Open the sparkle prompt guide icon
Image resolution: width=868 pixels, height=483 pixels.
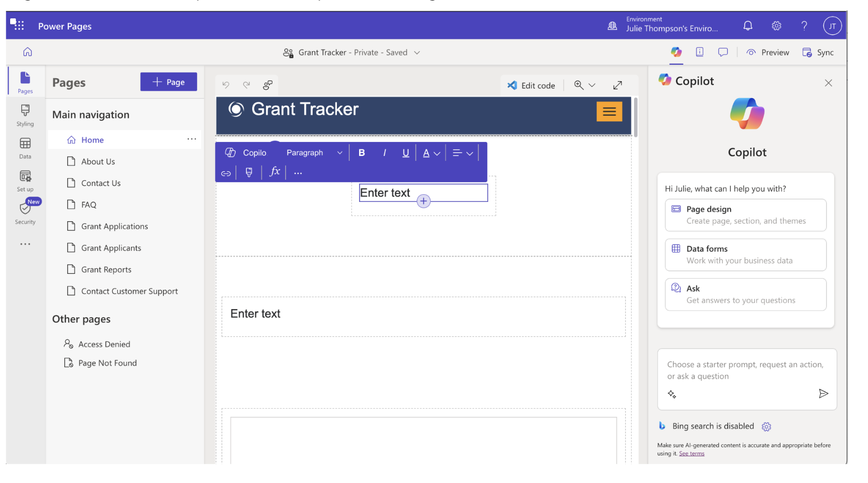click(672, 394)
